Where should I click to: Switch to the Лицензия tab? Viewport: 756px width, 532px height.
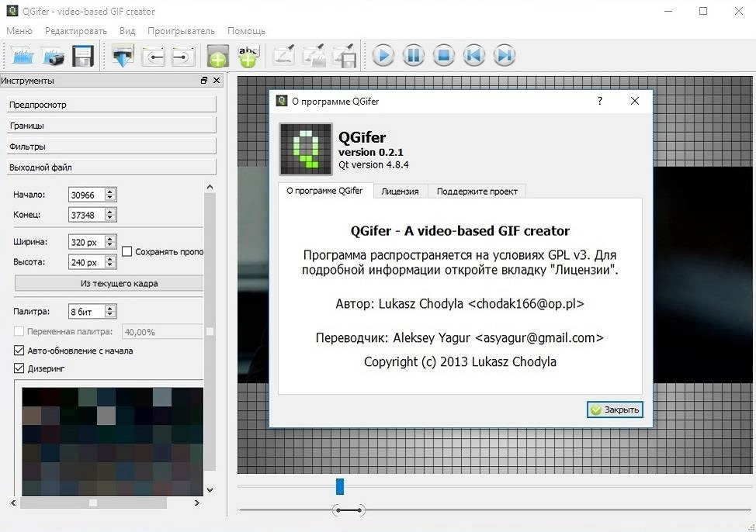tap(401, 192)
